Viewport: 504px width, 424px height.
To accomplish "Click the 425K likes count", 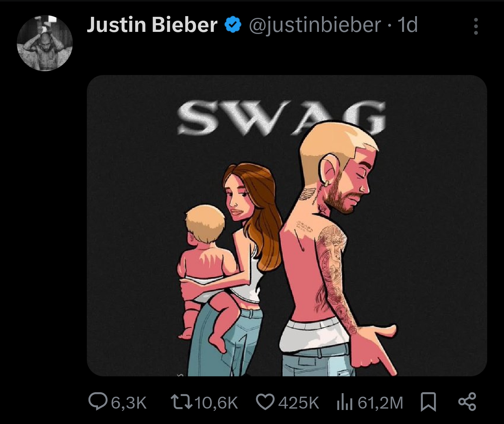I will point(299,403).
